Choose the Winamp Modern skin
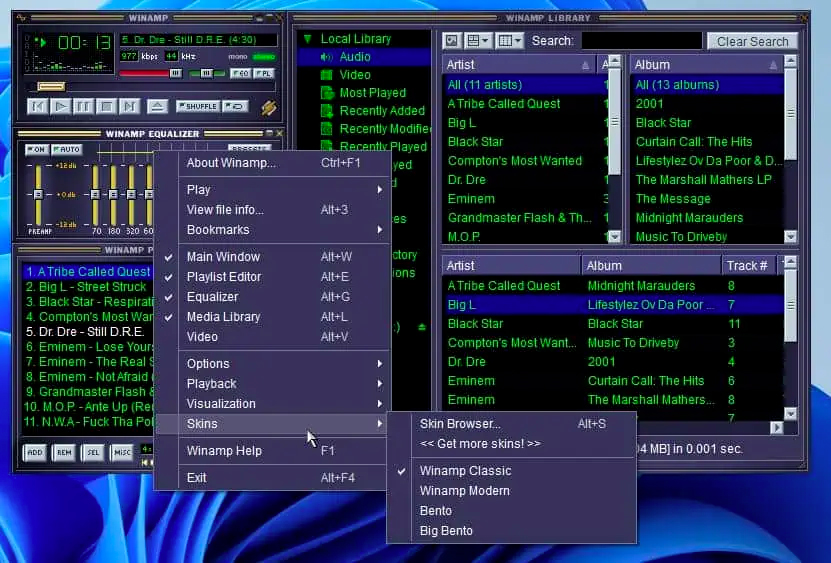This screenshot has height=563, width=831. coord(512,491)
